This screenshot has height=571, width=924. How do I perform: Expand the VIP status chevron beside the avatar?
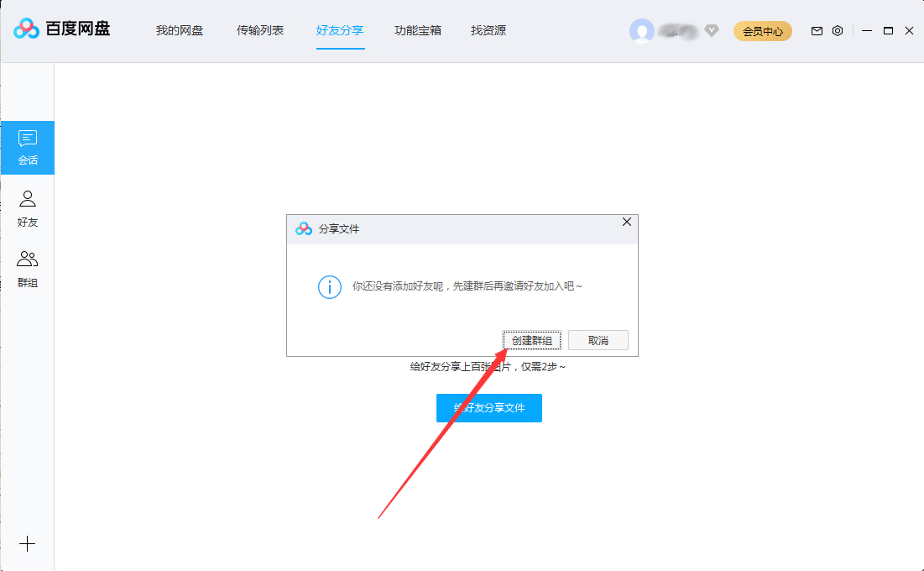[x=711, y=30]
